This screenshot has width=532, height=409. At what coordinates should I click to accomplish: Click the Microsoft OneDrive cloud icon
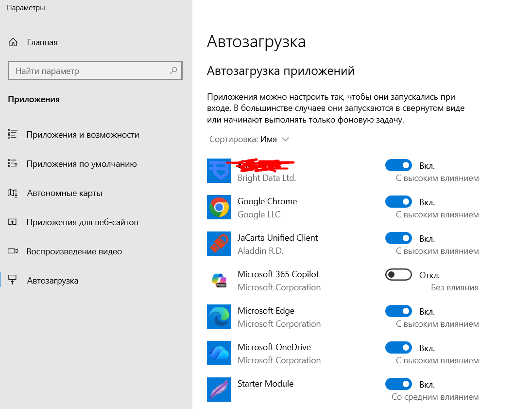click(x=219, y=353)
